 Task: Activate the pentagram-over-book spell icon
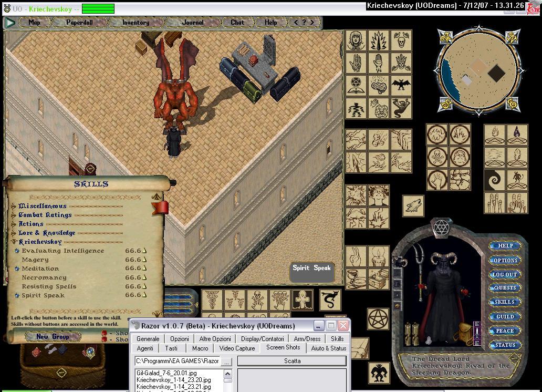coord(356,85)
